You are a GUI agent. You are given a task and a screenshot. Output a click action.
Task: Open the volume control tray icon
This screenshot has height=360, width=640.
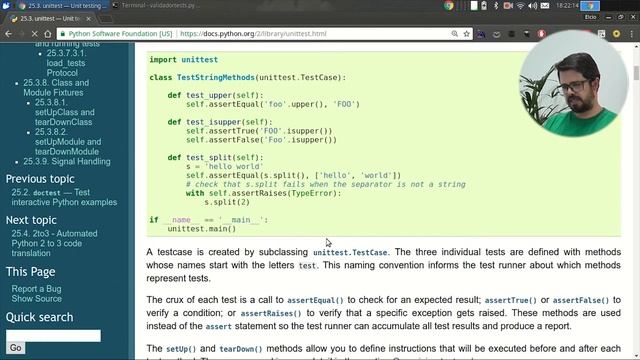tap(532, 6)
